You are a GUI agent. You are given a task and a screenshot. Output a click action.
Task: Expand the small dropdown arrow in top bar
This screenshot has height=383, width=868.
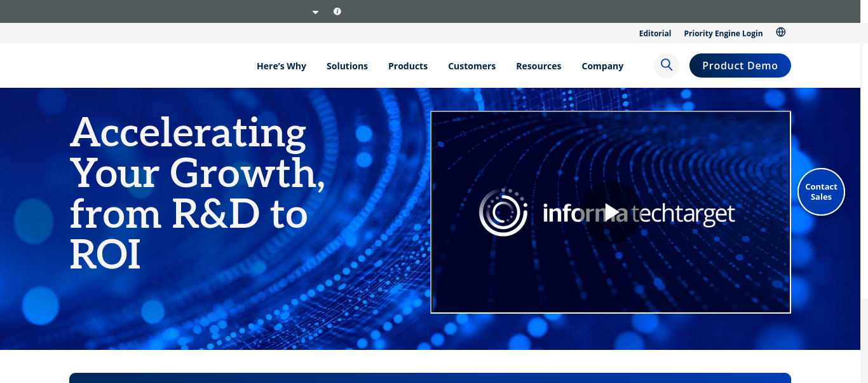[316, 12]
